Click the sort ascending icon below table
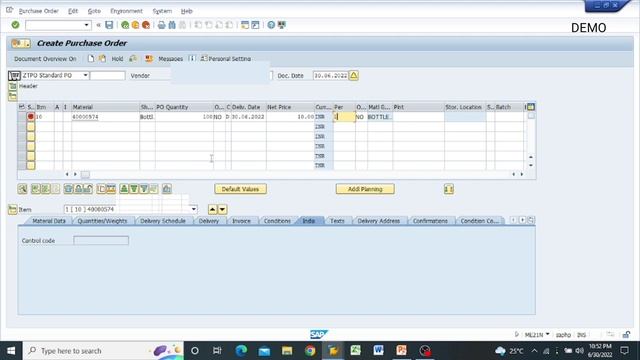This screenshot has height=360, width=640. click(x=124, y=189)
